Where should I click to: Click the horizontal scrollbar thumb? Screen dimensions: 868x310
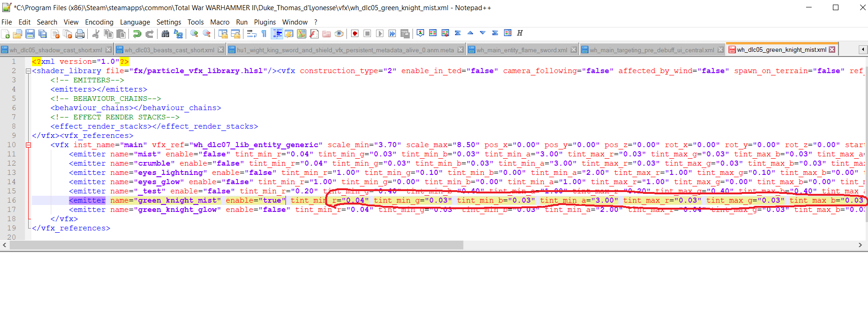point(237,245)
